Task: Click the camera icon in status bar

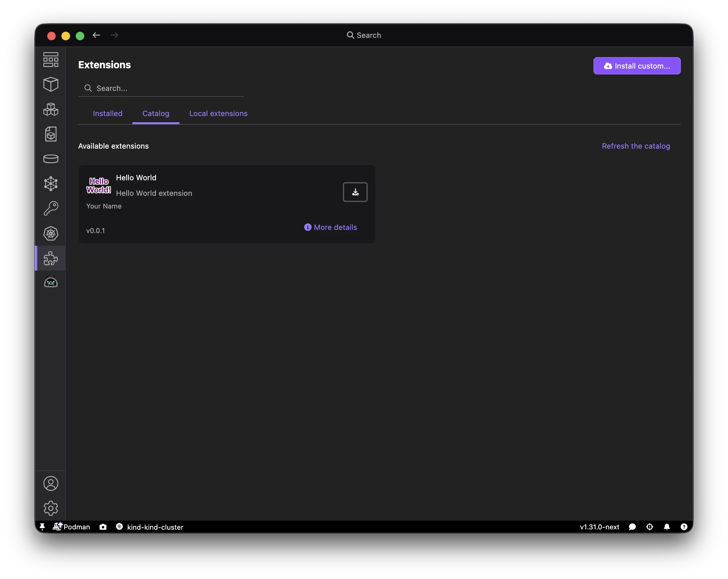Action: click(x=103, y=527)
